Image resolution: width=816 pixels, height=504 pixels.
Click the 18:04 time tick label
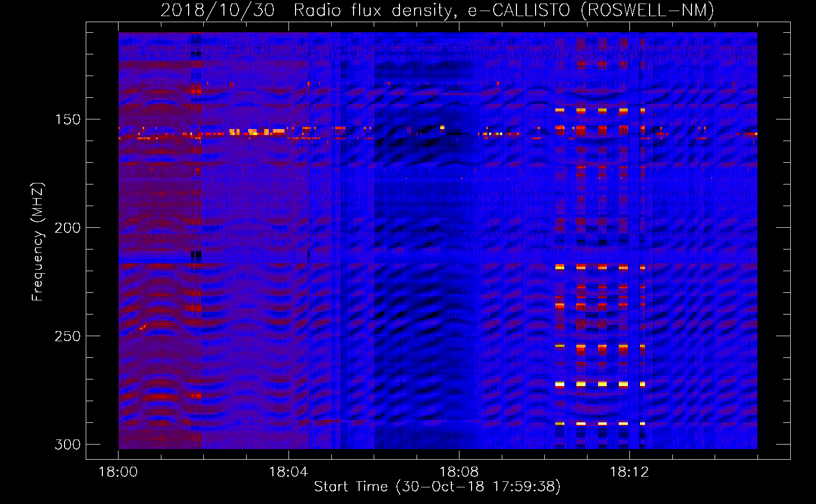(x=288, y=472)
